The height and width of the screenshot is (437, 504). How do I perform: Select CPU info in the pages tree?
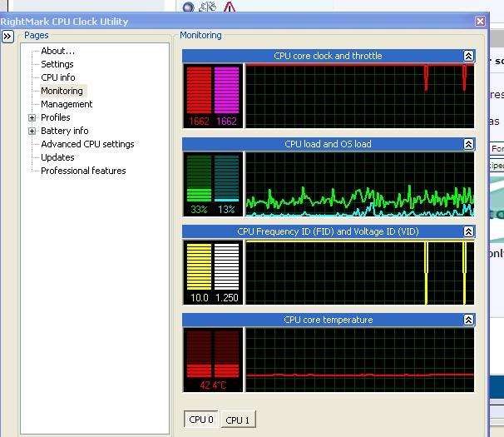(x=58, y=77)
